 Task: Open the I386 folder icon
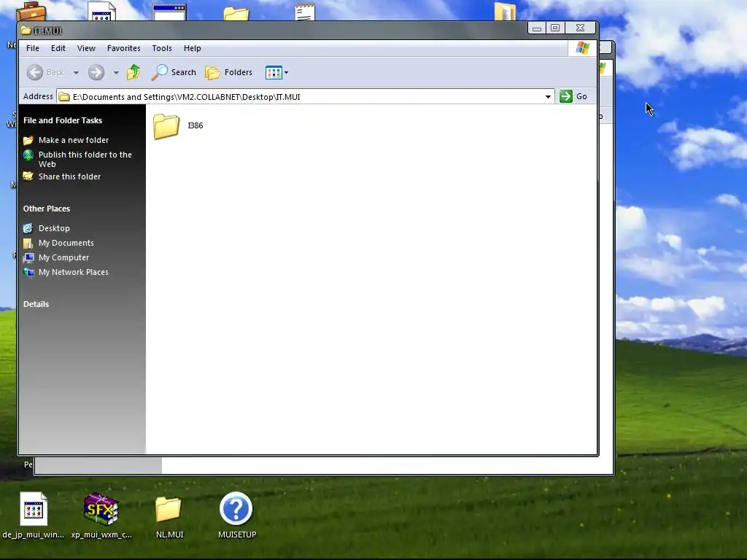click(x=166, y=126)
